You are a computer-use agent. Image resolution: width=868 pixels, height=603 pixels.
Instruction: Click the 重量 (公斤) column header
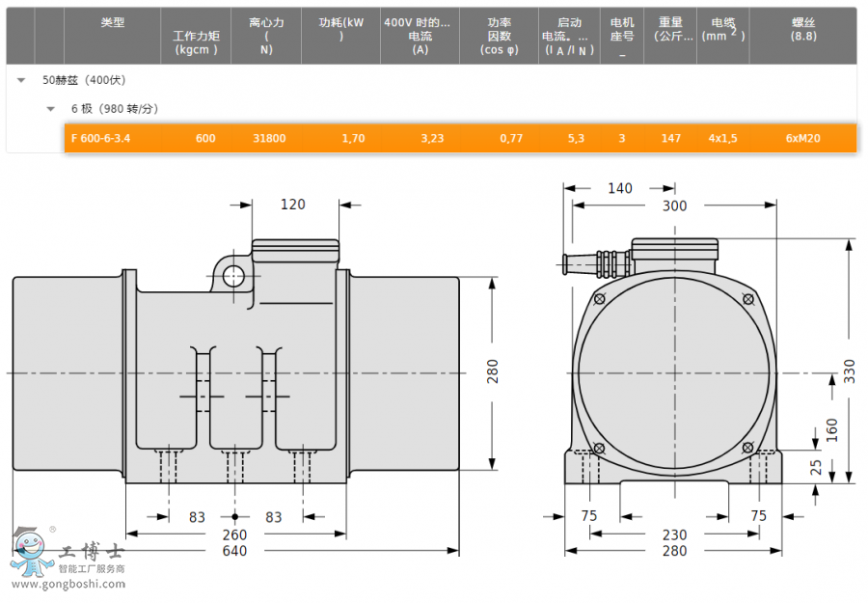(670, 36)
